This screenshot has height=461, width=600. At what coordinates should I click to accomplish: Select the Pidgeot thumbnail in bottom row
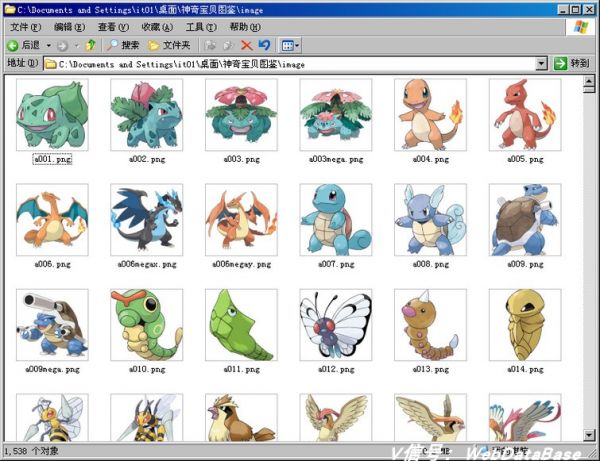430,417
